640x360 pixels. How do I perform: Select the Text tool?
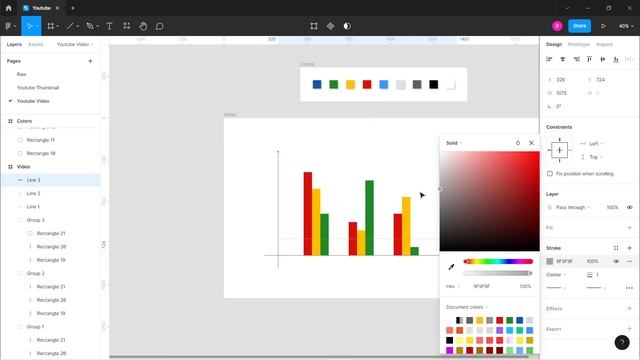109,26
